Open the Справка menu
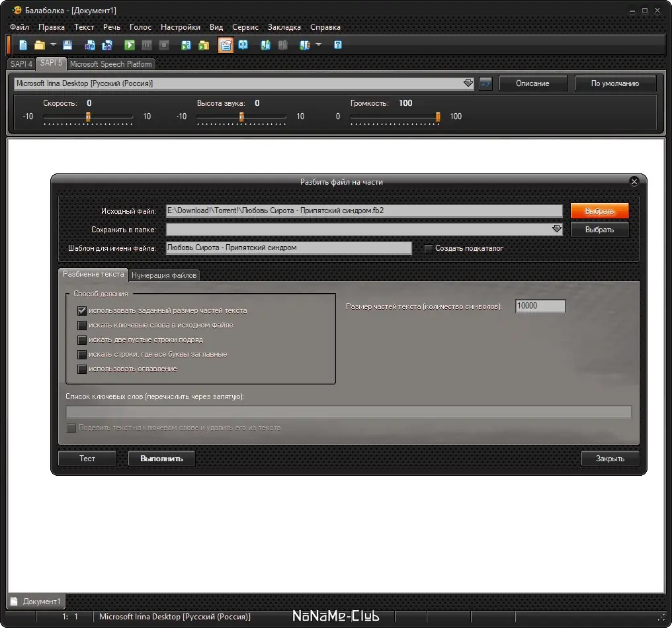672x628 pixels. pos(325,27)
